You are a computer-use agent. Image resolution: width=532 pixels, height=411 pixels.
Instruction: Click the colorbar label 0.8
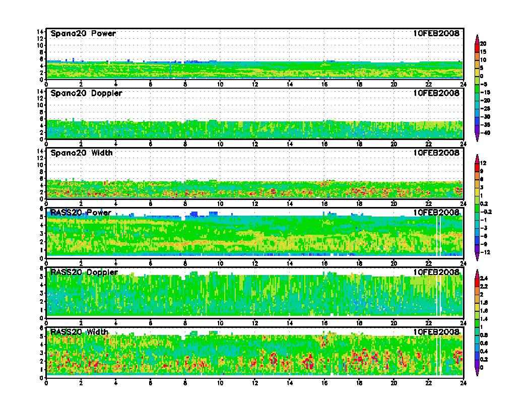[484, 335]
